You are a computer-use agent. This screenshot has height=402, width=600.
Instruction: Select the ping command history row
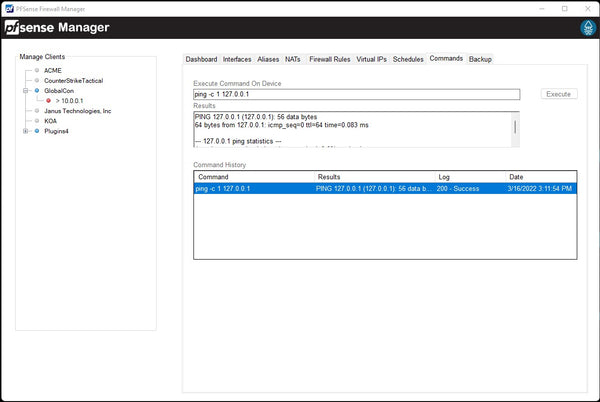coord(385,188)
